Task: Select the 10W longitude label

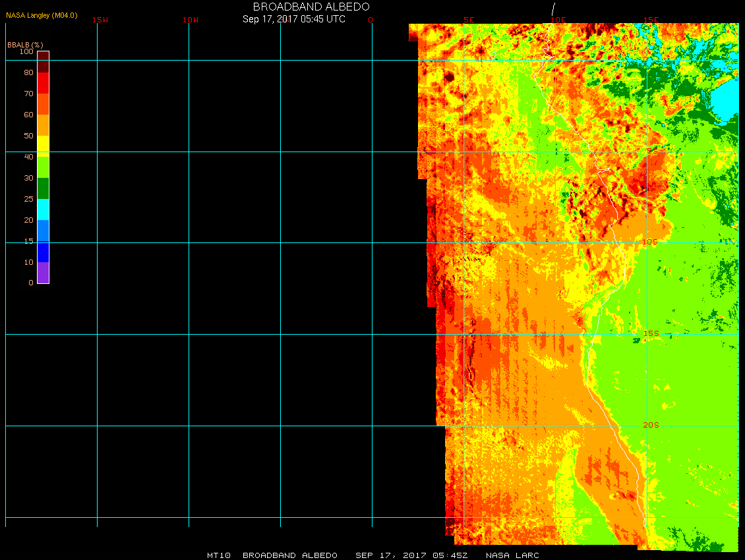Action: [191, 20]
